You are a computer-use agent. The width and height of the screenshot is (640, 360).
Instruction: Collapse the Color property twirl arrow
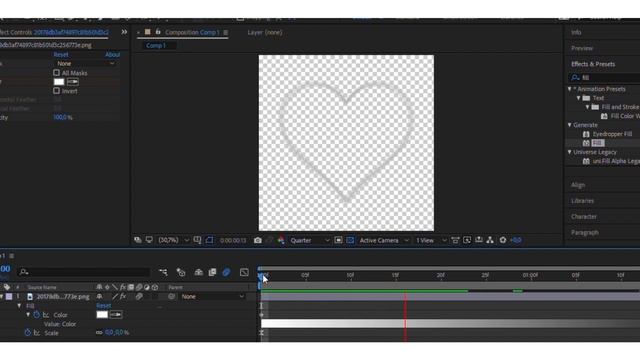[28, 315]
